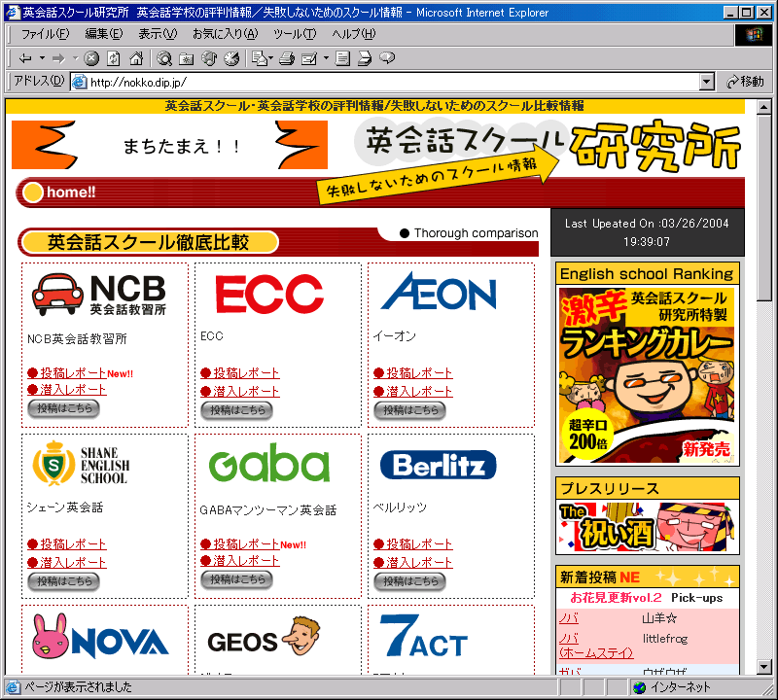778x700 pixels.
Task: Click the ランキングカレー ranking banner
Action: click(x=647, y=375)
